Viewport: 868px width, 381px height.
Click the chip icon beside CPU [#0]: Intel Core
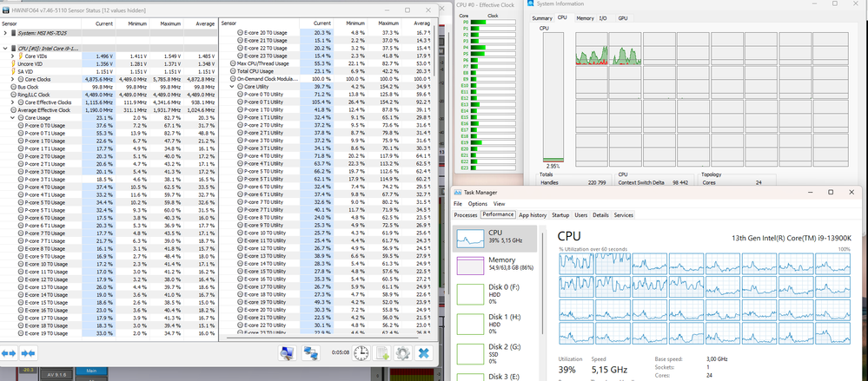pyautogui.click(x=15, y=48)
